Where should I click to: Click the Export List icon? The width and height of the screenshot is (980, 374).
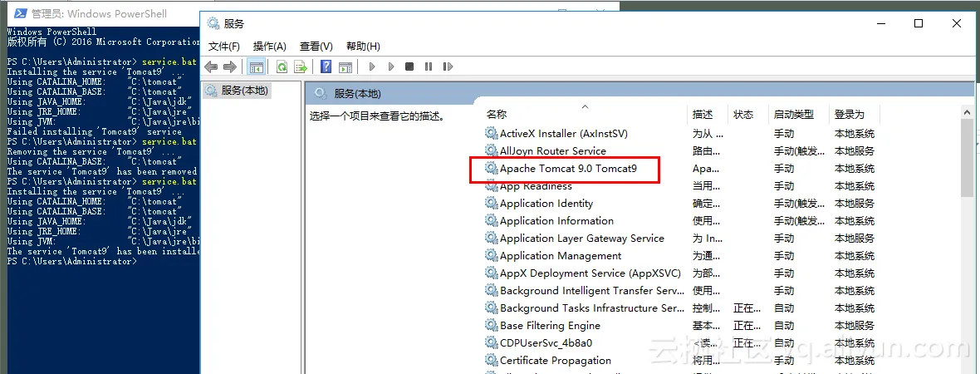[x=301, y=67]
